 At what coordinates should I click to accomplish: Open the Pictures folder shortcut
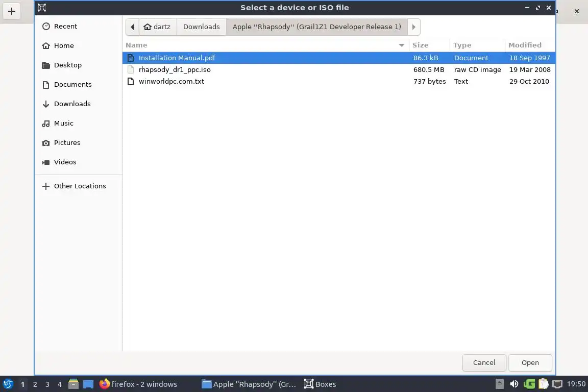tap(78, 143)
